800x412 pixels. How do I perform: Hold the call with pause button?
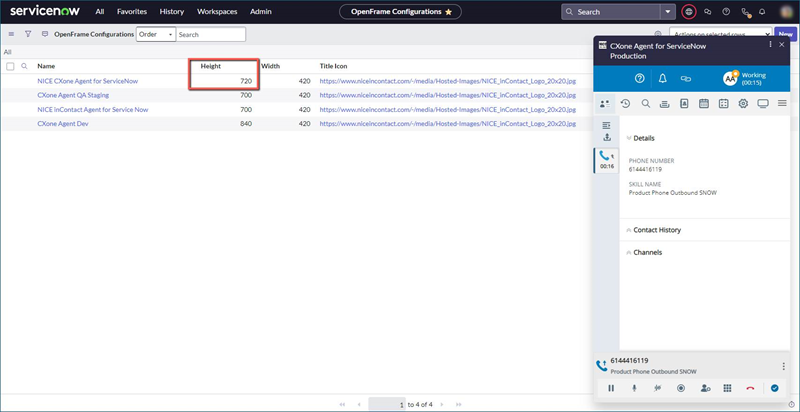pos(611,388)
